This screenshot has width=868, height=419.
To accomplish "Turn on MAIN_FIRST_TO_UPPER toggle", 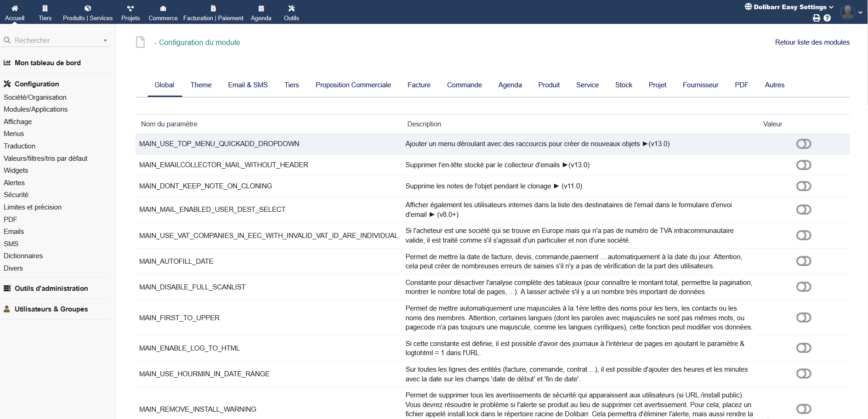I will pos(803,317).
